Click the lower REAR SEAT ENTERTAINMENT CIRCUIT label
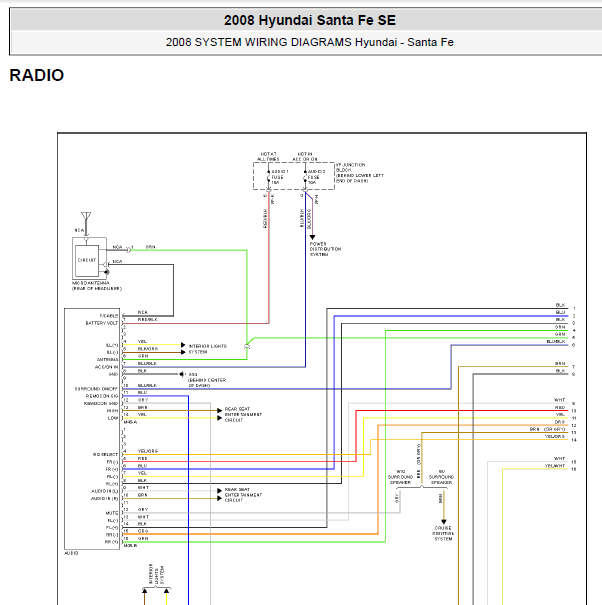Screen dimensions: 602x605 [x=243, y=495]
